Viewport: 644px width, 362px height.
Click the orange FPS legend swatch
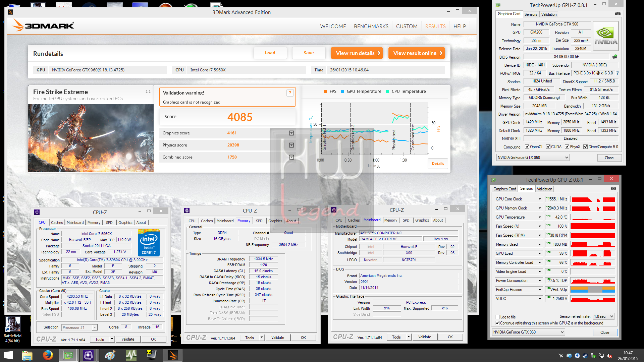click(x=325, y=92)
